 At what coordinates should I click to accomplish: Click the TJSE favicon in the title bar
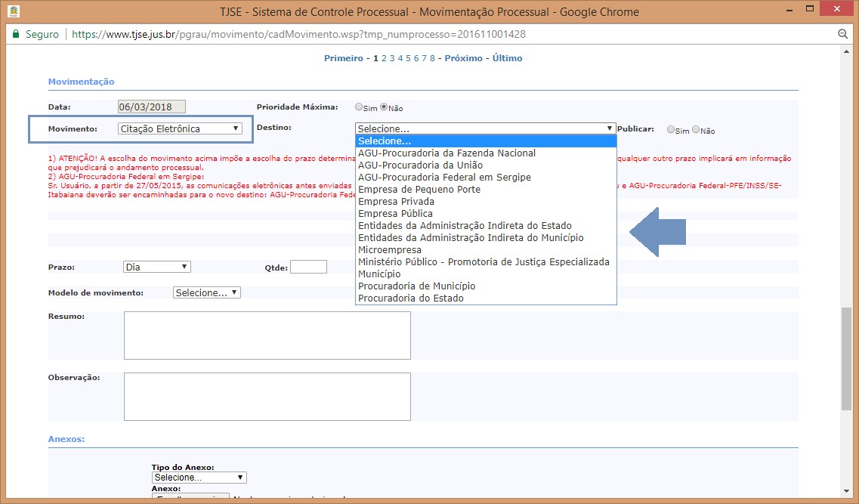[13, 11]
